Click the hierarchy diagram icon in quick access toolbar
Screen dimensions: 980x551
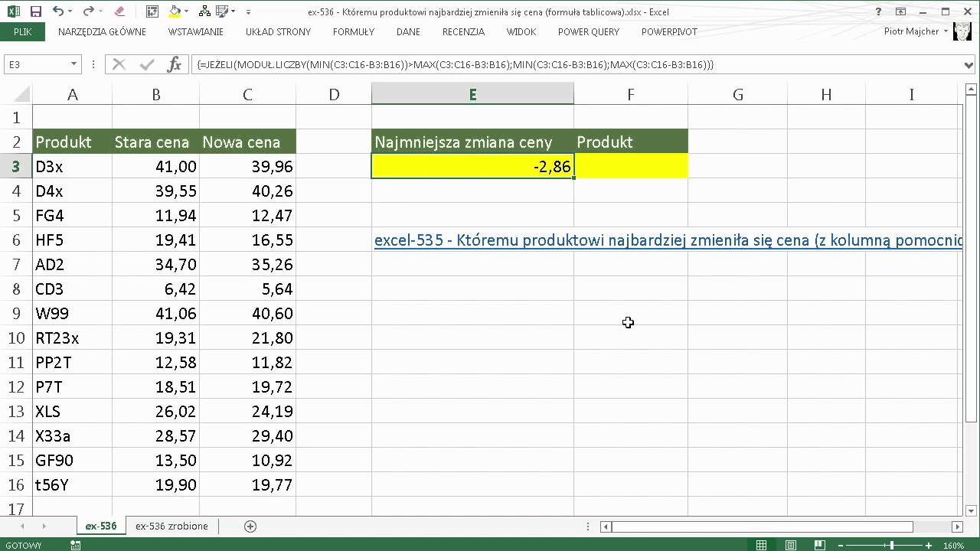[x=204, y=11]
